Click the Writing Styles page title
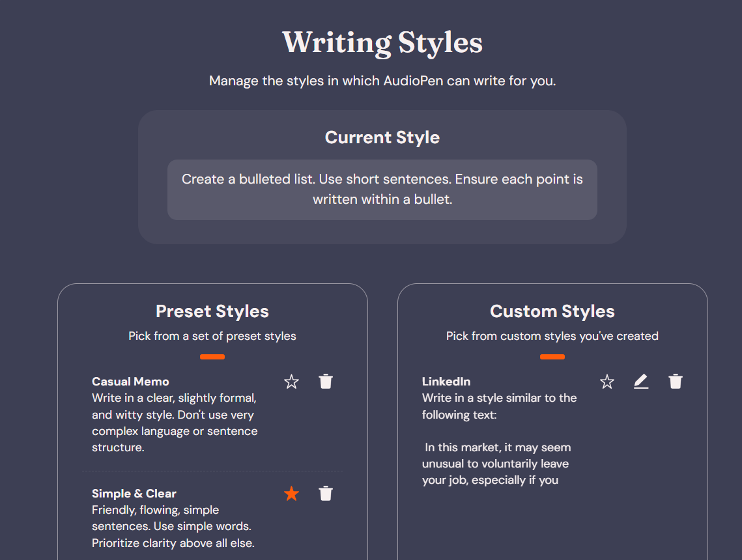This screenshot has width=742, height=560. tap(382, 42)
